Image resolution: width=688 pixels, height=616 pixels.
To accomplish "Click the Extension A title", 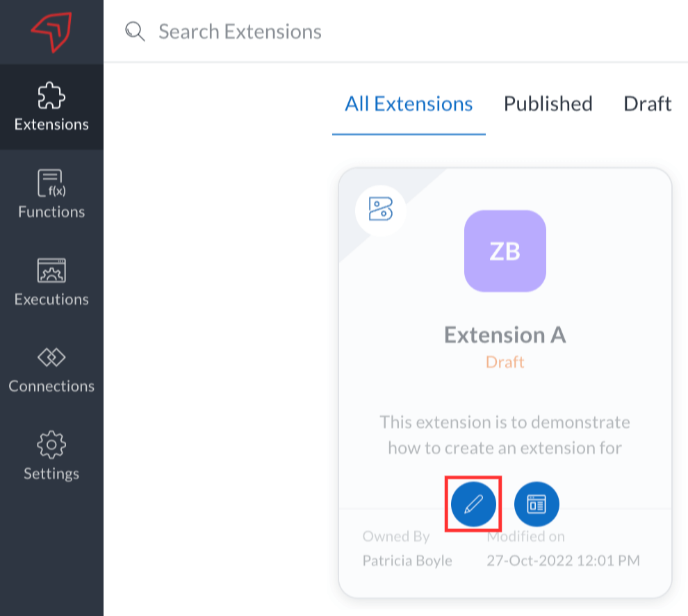I will [505, 335].
